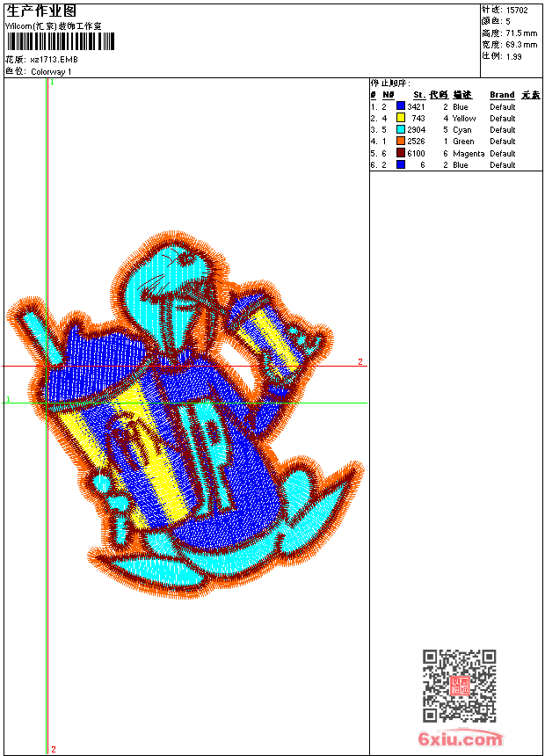Select the stitch value 3421
The height and width of the screenshot is (756, 545).
[416, 107]
